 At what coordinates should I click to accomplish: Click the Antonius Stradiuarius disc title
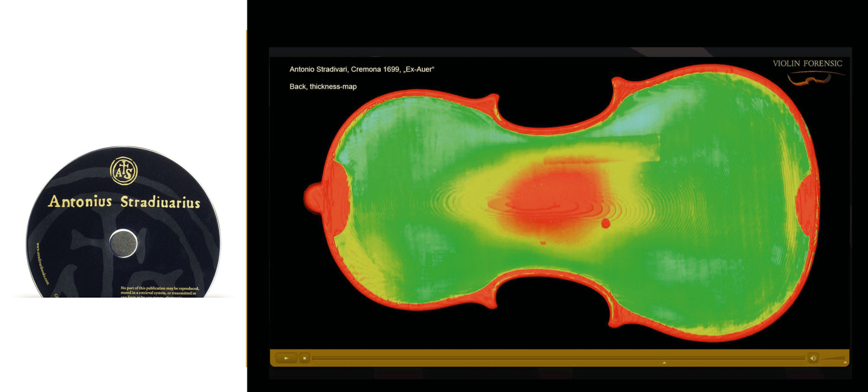[124, 202]
